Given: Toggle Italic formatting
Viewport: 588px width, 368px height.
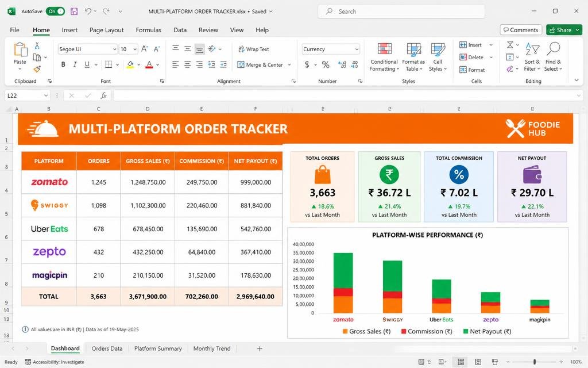Looking at the screenshot, I should 75,64.
